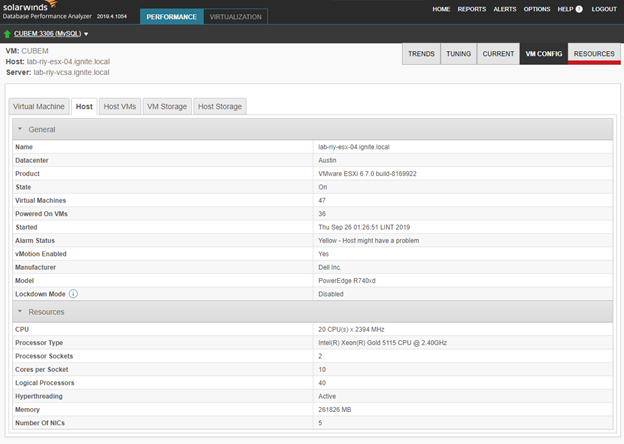
Task: Open the Trends tab
Action: (x=421, y=54)
